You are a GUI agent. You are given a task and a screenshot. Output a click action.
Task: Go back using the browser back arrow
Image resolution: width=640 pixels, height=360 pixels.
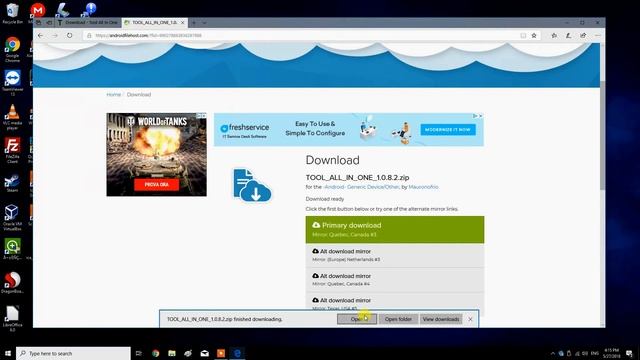40,36
